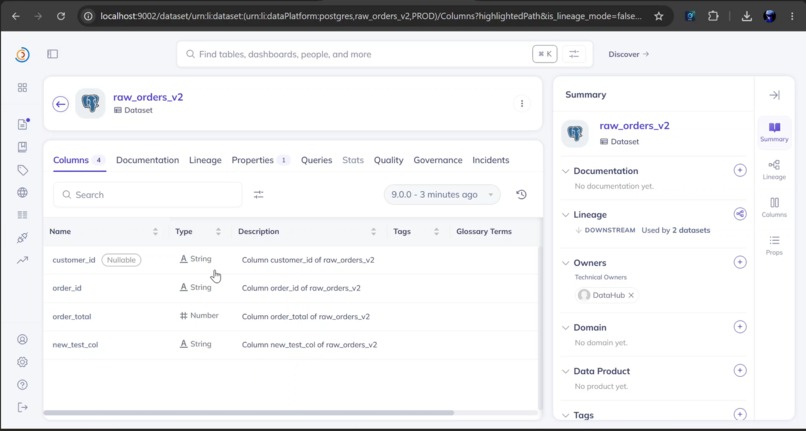This screenshot has width=806, height=431.
Task: Switch to the Quality tab
Action: 389,160
